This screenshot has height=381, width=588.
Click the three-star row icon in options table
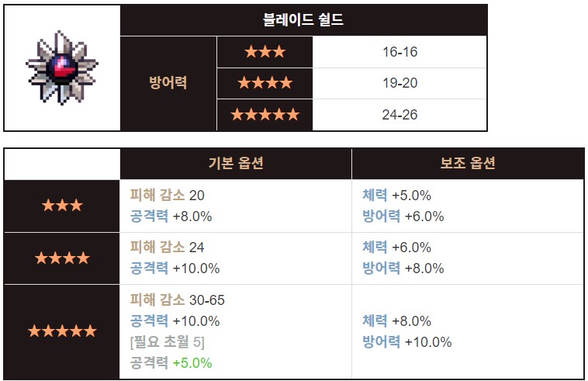(61, 206)
